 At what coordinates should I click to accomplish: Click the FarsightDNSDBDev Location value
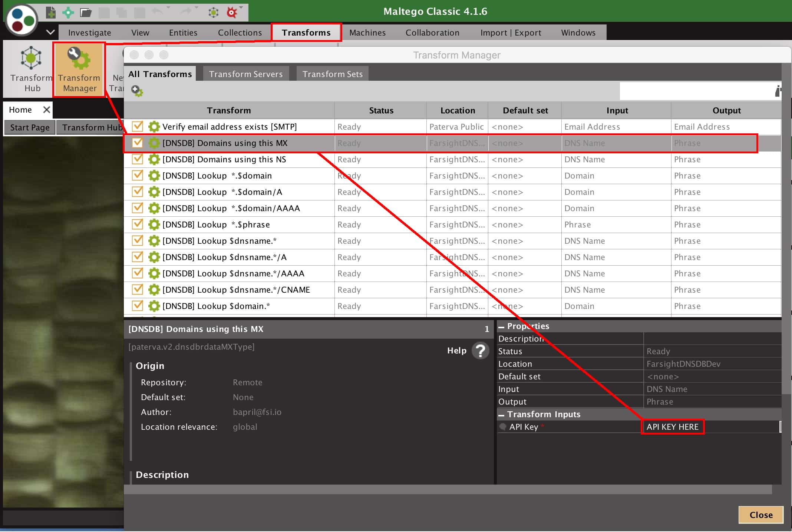click(683, 364)
